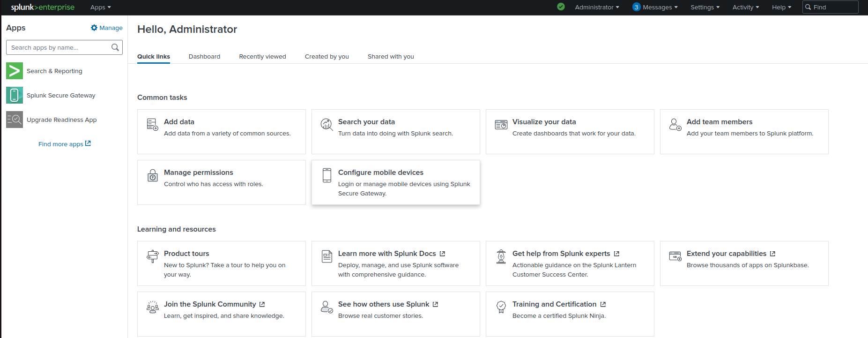Open the Search & Reporting app icon
The image size is (868, 338).
point(15,71)
